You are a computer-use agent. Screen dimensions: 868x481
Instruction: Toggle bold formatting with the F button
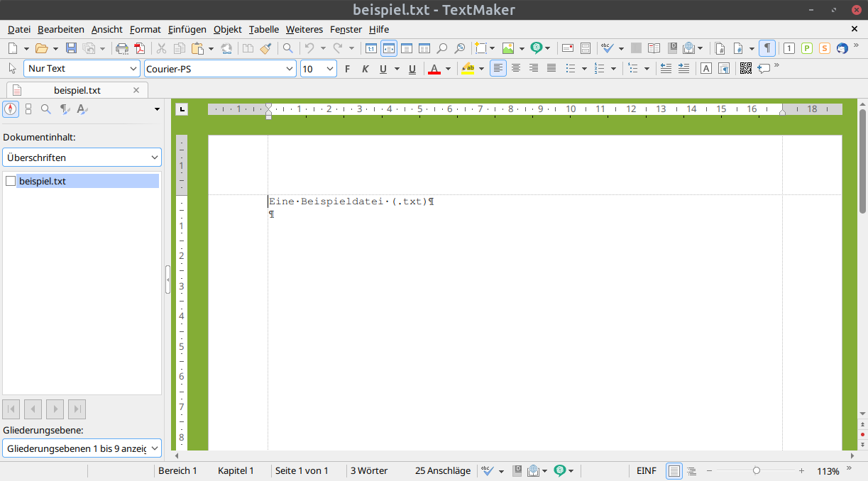coord(348,69)
